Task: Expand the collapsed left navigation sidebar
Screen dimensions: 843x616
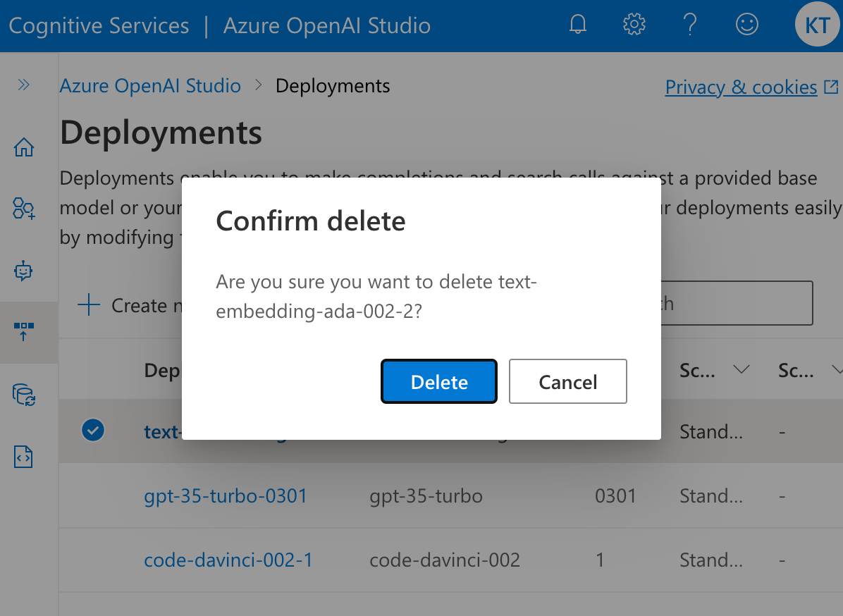Action: pyautogui.click(x=23, y=84)
